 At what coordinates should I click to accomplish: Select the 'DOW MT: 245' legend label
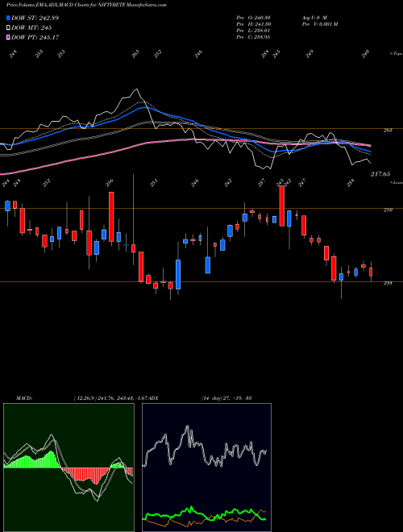(31, 27)
